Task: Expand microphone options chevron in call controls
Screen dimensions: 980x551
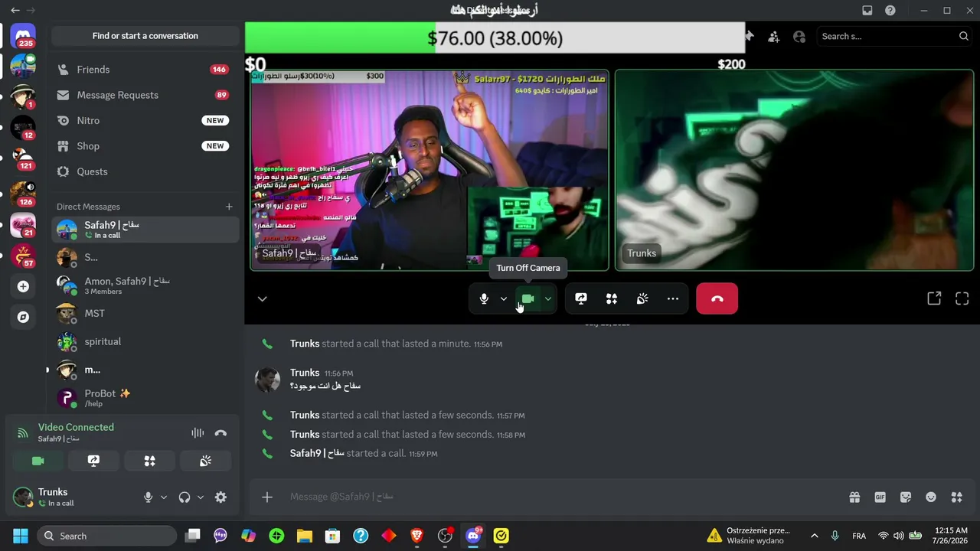Action: point(503,298)
